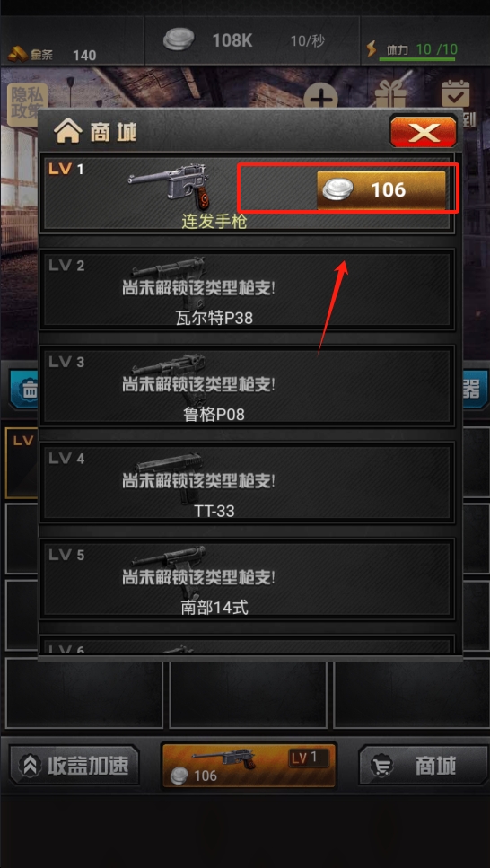Image resolution: width=490 pixels, height=868 pixels.
Task: Select the locked 鲁格P08 entry
Action: (247, 385)
